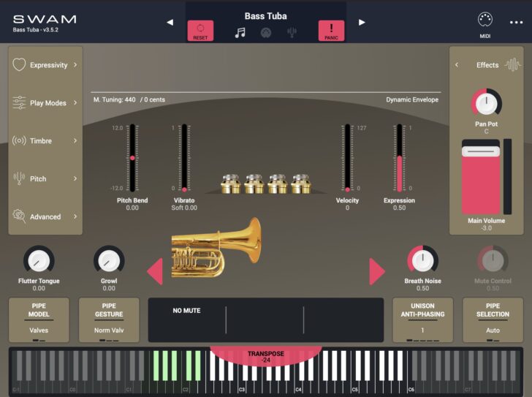The width and height of the screenshot is (532, 397).
Task: Expand the Play Modes section
Action: pyautogui.click(x=45, y=103)
